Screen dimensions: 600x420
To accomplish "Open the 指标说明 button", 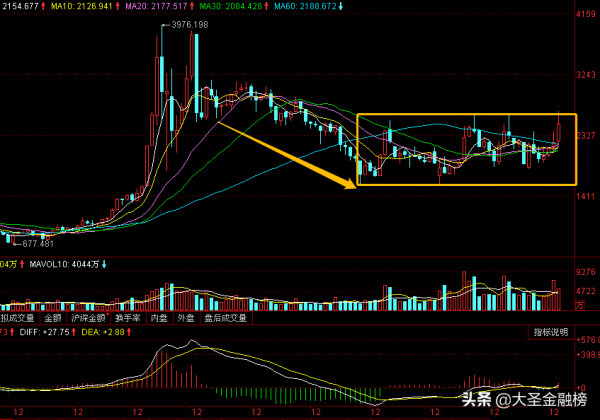I will (x=551, y=332).
